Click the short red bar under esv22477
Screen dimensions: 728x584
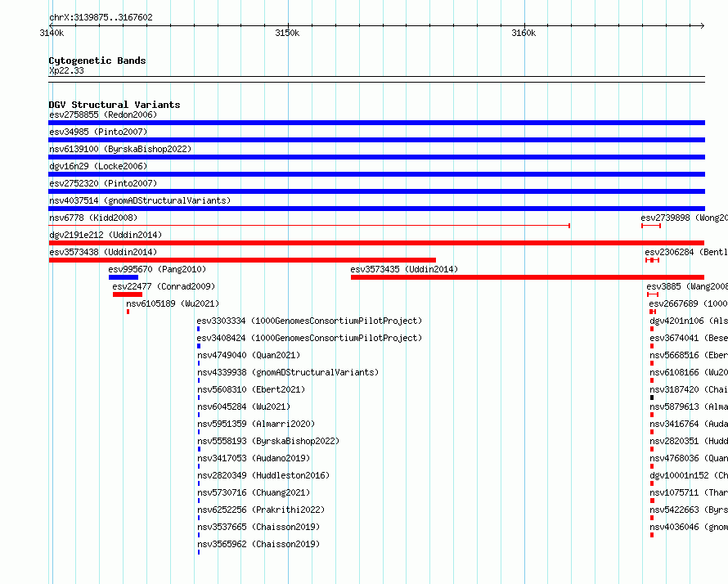point(128,294)
